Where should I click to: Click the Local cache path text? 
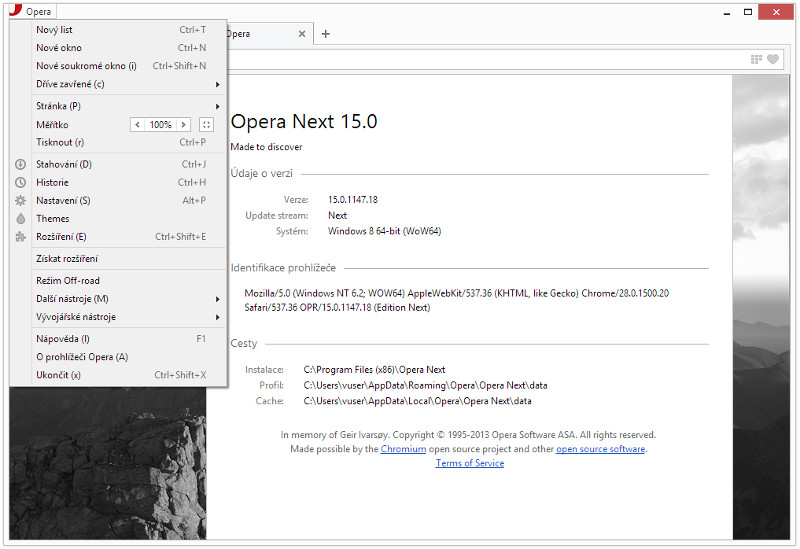[417, 401]
